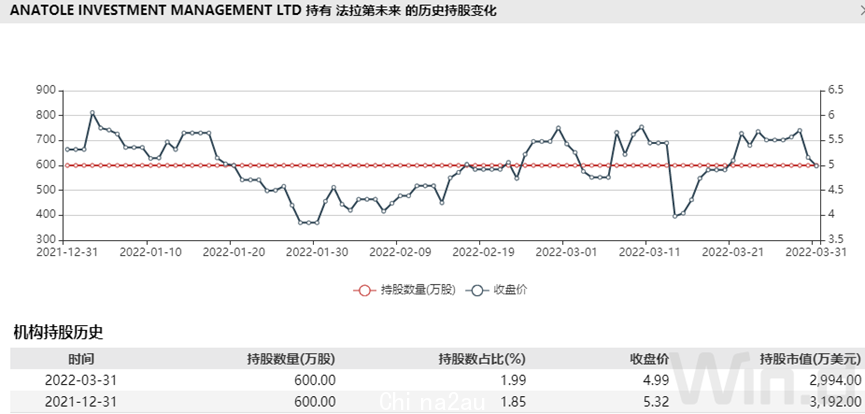Click the 机构持股历史 section heading
The image size is (865, 414).
click(58, 332)
